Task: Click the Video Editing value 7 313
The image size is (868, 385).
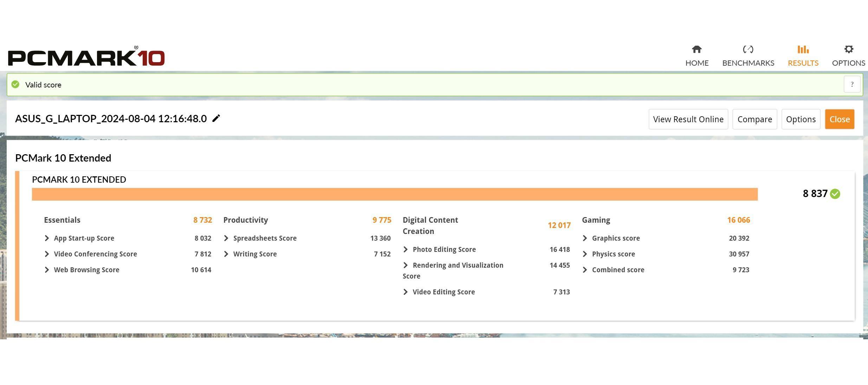Action: tap(562, 292)
